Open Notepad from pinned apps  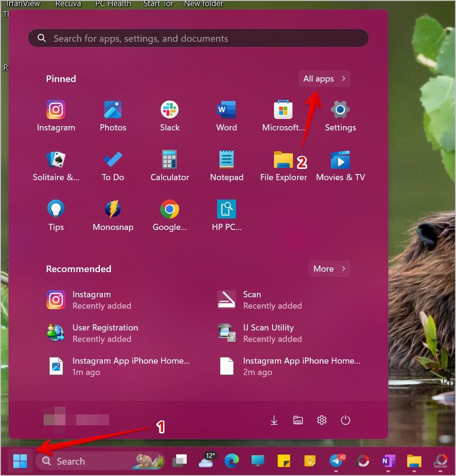(227, 165)
